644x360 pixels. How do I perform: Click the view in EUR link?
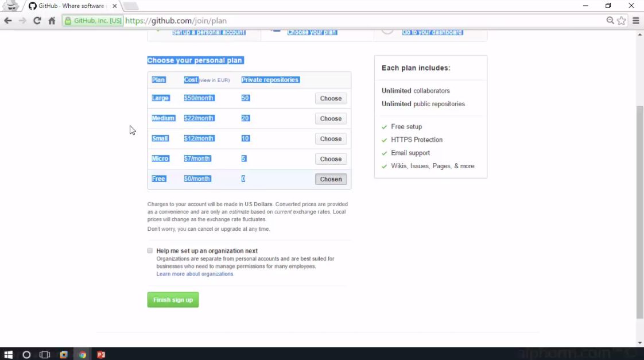(215, 80)
